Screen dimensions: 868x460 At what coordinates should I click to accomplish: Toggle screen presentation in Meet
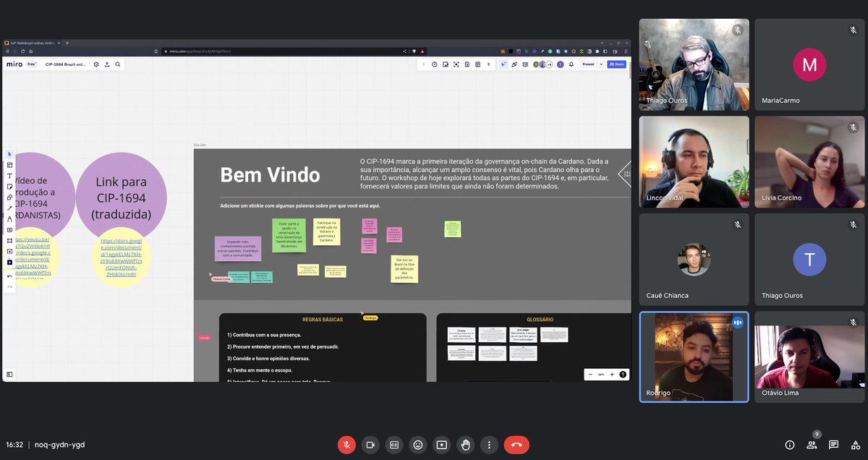point(441,445)
